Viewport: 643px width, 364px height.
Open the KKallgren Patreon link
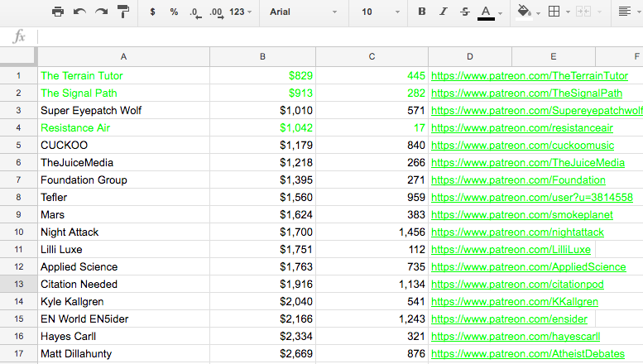[x=515, y=302]
